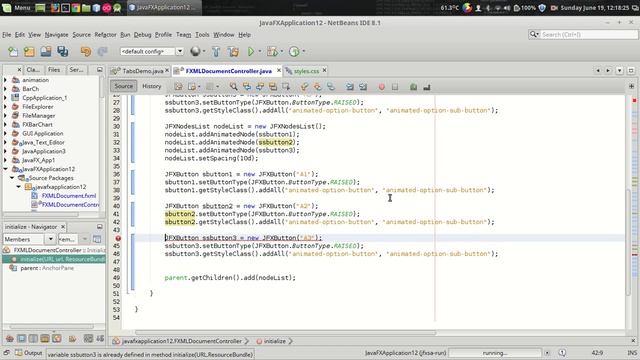Click the Last Edit icon in editor toolbar
This screenshot has height=360, width=640.
(x=178, y=87)
